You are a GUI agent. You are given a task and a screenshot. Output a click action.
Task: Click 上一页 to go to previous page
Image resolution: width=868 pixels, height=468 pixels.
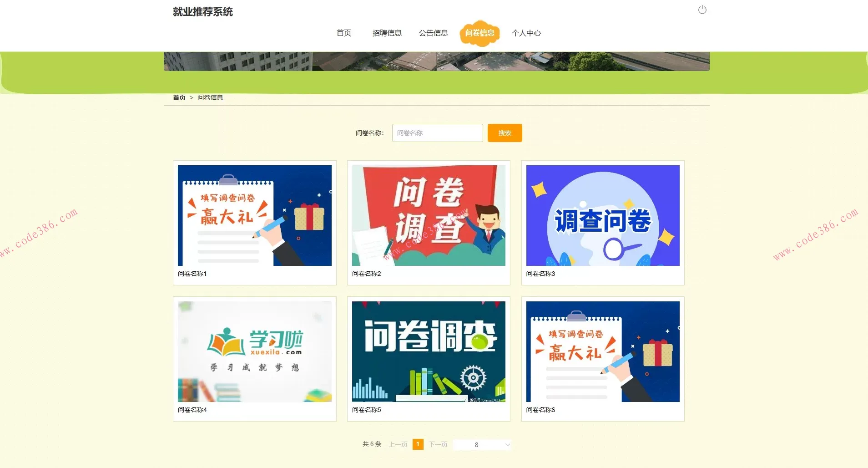pos(398,444)
